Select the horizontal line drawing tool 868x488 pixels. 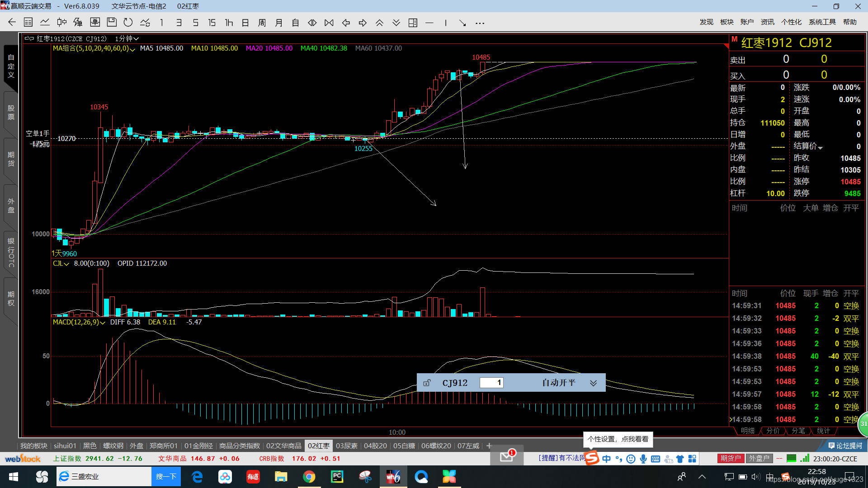429,22
